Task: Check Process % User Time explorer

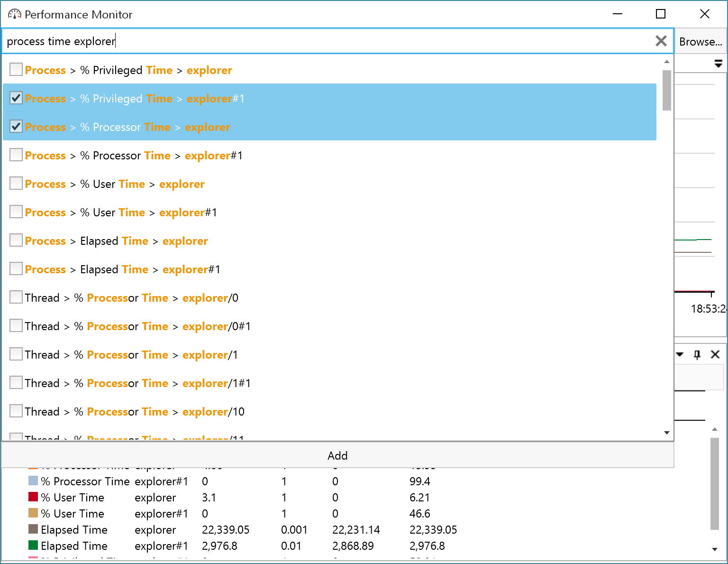Action: click(x=16, y=183)
